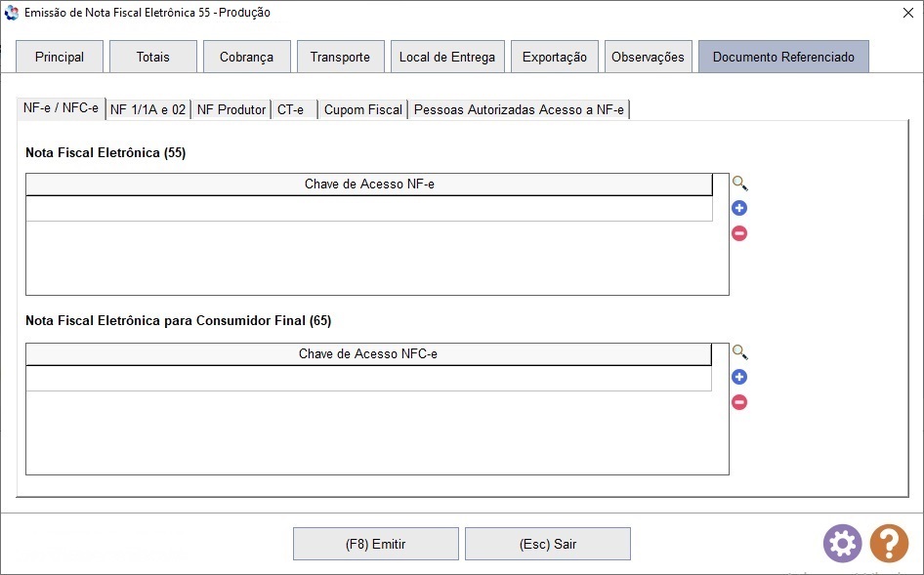Click the empty Chave de Acesso NFC-e row
The width and height of the screenshot is (924, 575).
[x=369, y=378]
